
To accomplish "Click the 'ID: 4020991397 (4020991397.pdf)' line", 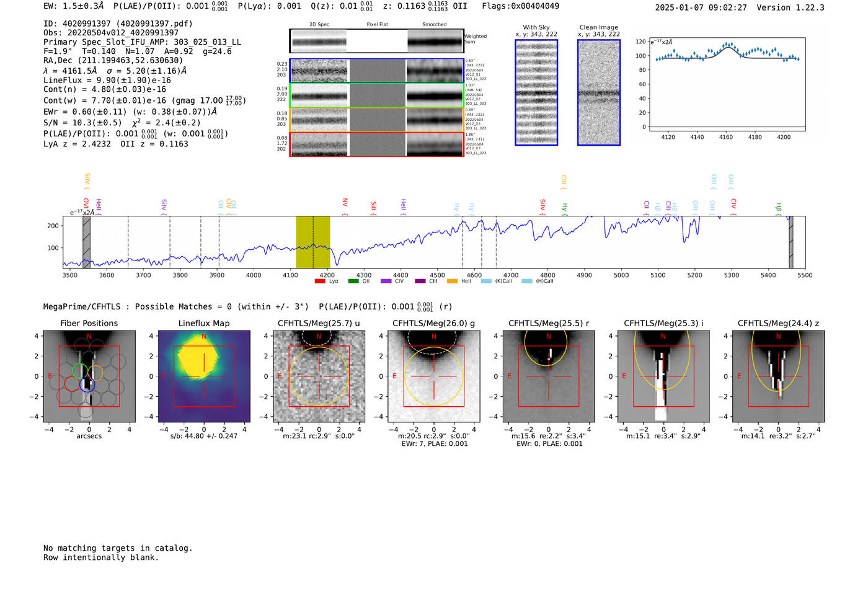I will click(x=118, y=24).
